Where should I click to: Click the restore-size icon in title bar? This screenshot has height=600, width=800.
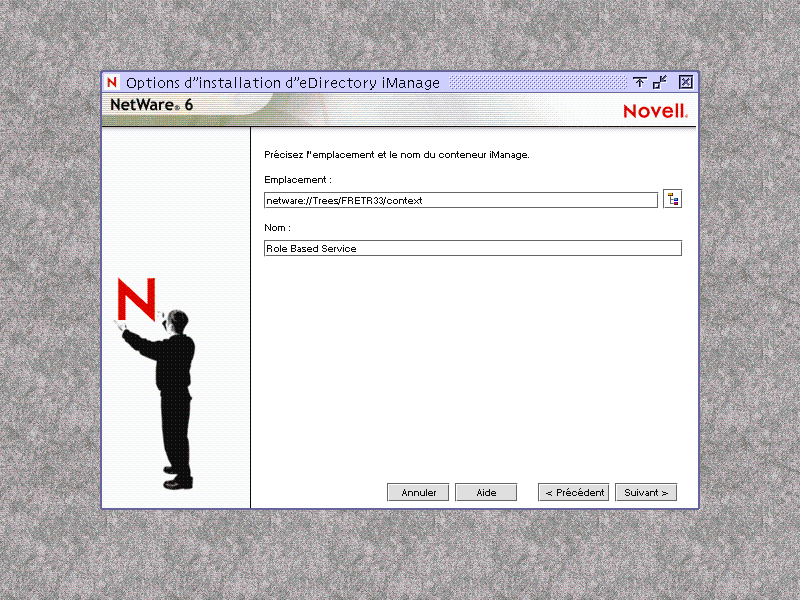[x=658, y=83]
